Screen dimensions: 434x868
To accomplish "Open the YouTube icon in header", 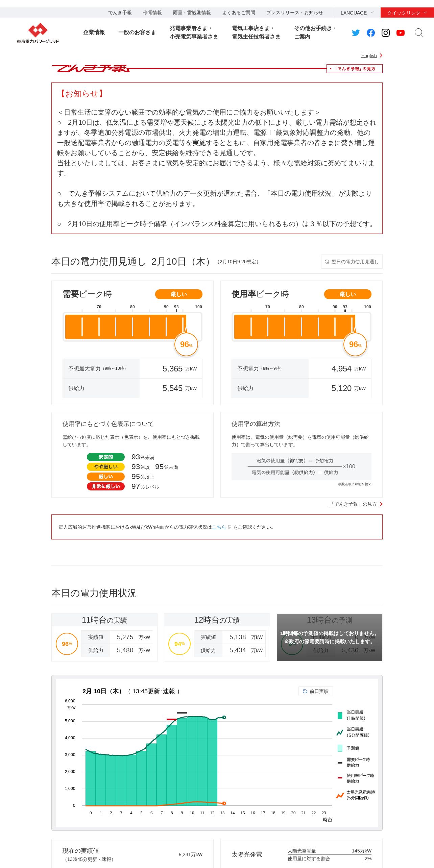I will [401, 33].
